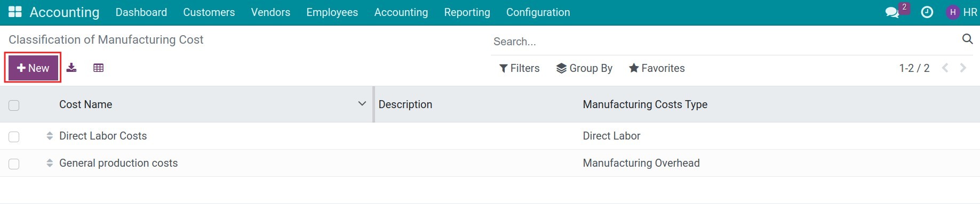
Task: Open the Configuration menu
Action: click(538, 12)
